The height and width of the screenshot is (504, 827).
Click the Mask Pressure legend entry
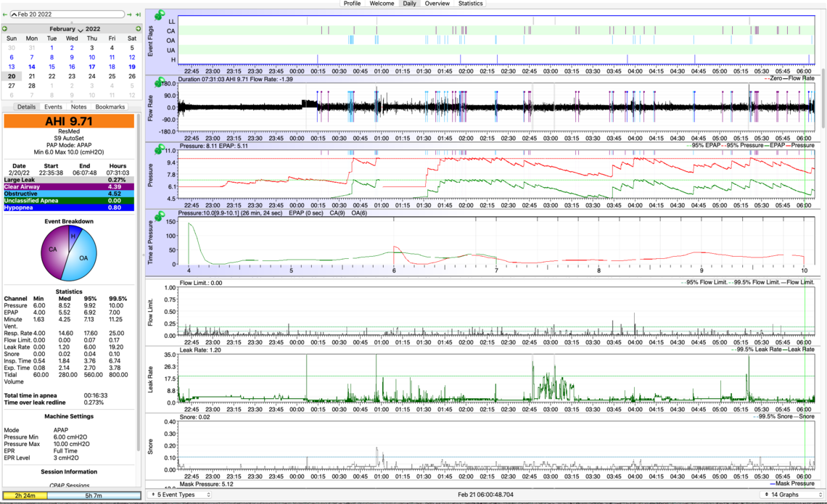[792, 484]
